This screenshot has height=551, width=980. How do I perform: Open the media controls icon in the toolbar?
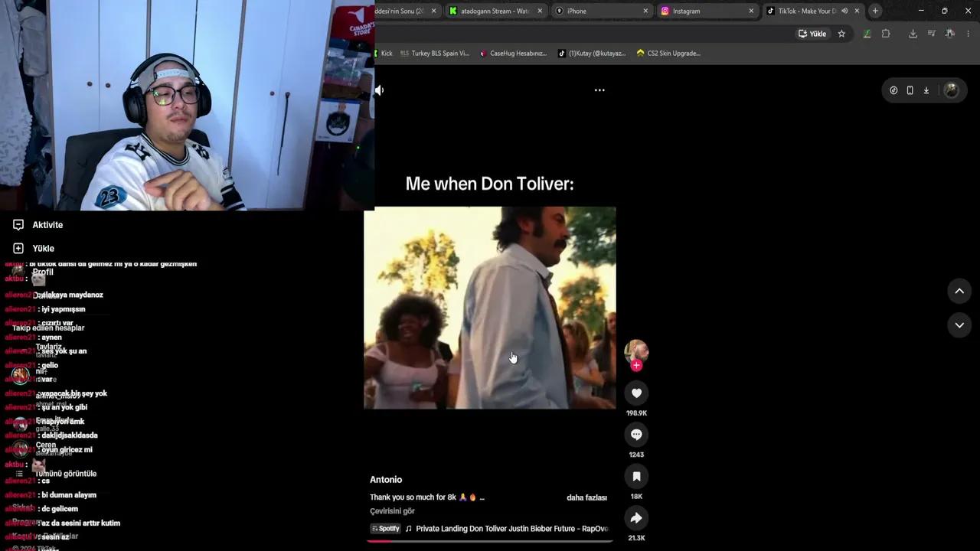932,34
